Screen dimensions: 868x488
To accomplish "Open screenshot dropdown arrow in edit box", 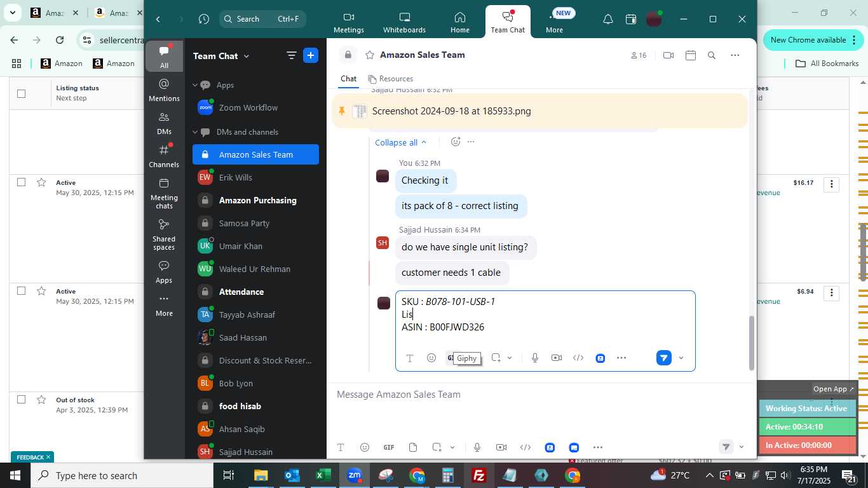I will [510, 358].
